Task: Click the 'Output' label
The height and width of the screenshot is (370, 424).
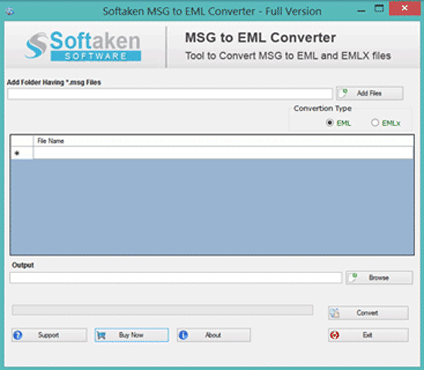Action: (x=23, y=265)
